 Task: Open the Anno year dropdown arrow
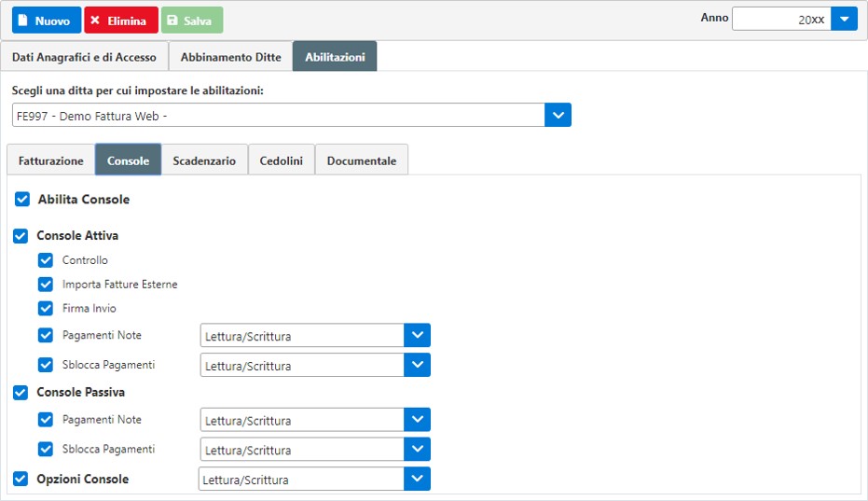(x=844, y=19)
